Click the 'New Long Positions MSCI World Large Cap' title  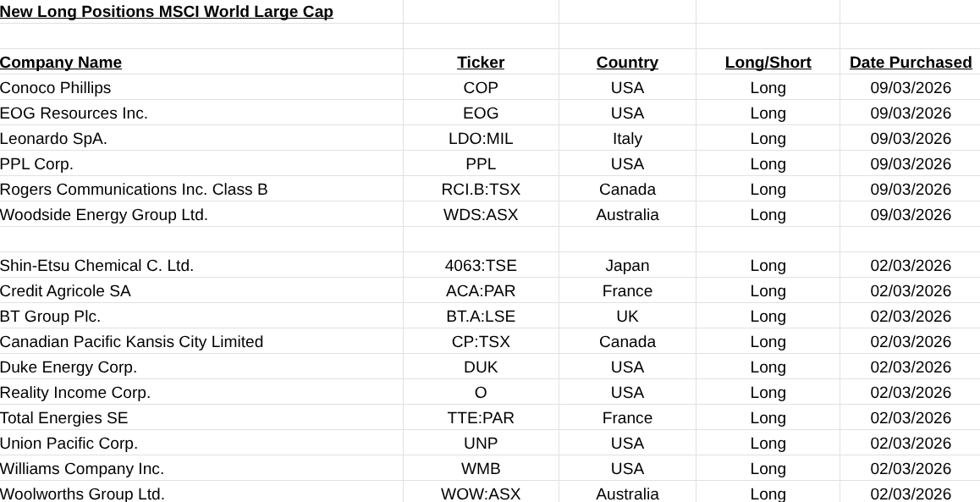(167, 12)
